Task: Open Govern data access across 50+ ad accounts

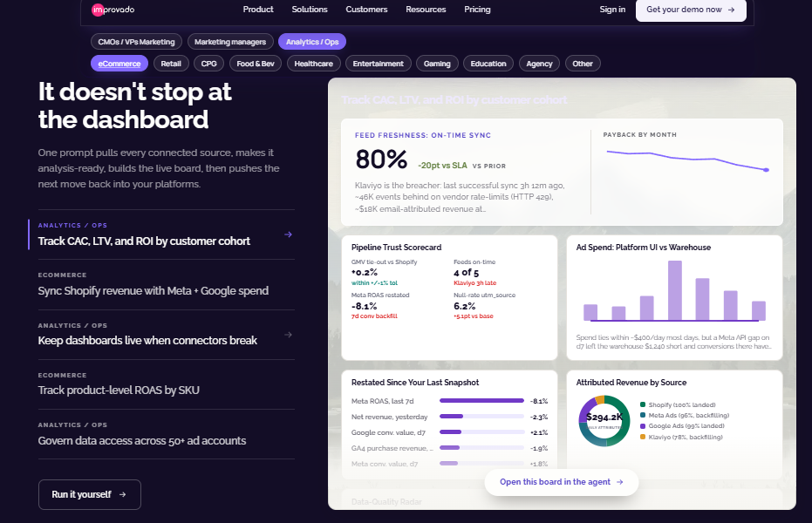Action: (167, 435)
